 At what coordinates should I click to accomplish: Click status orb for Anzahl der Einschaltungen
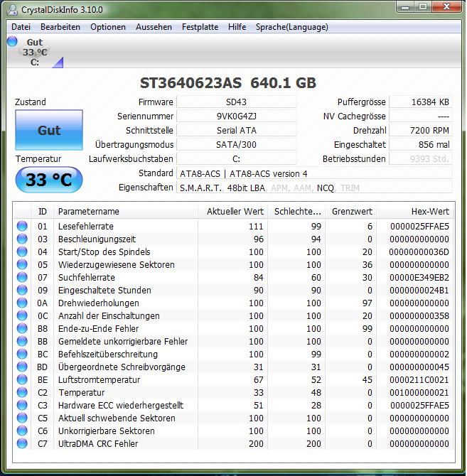[x=22, y=315]
